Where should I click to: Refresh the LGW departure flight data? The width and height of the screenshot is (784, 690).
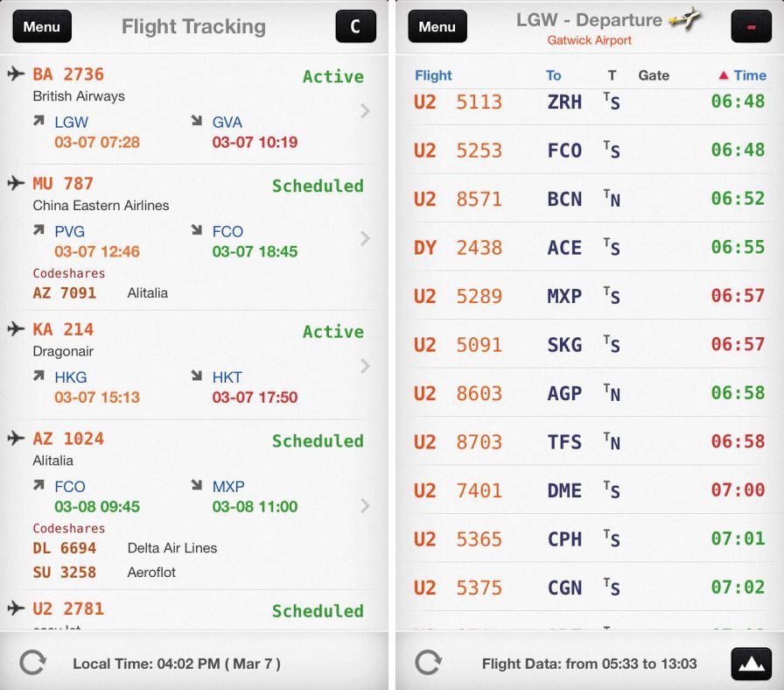pos(428,663)
